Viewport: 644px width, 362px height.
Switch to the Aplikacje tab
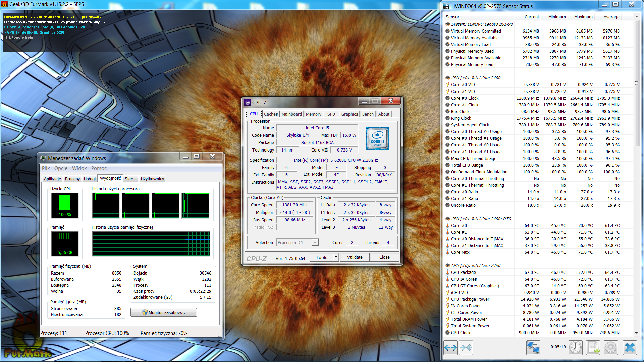coord(52,179)
